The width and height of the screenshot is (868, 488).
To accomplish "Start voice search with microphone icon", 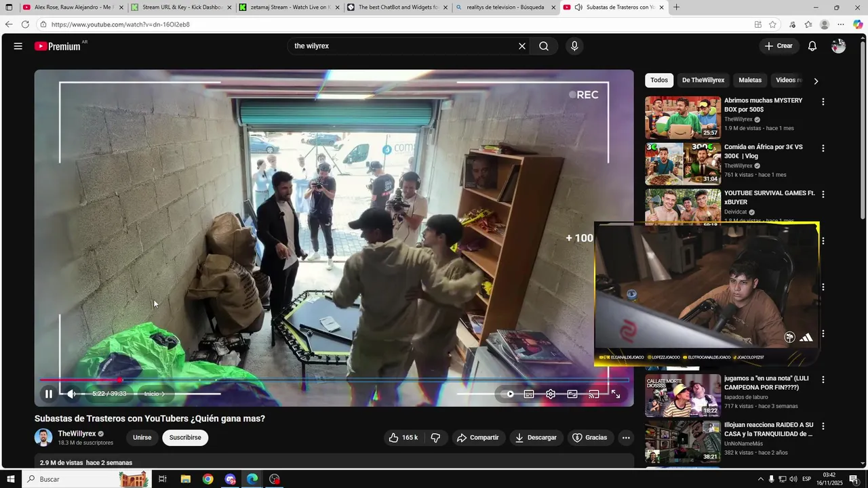I will tap(574, 46).
